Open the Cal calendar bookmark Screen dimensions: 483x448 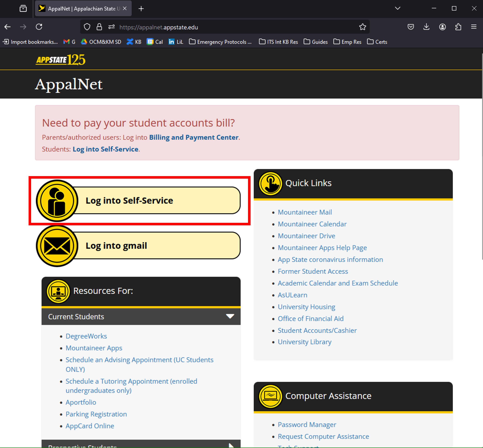tap(155, 42)
